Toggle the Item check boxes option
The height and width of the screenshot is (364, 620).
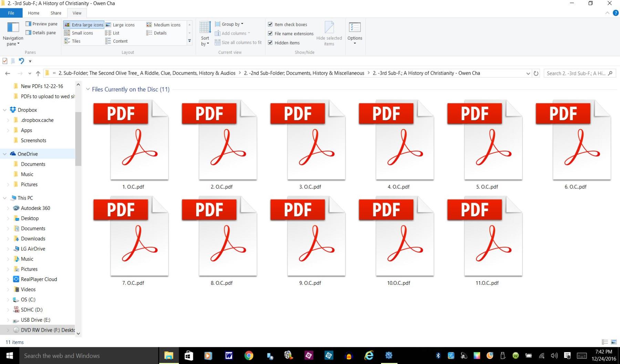click(x=270, y=24)
